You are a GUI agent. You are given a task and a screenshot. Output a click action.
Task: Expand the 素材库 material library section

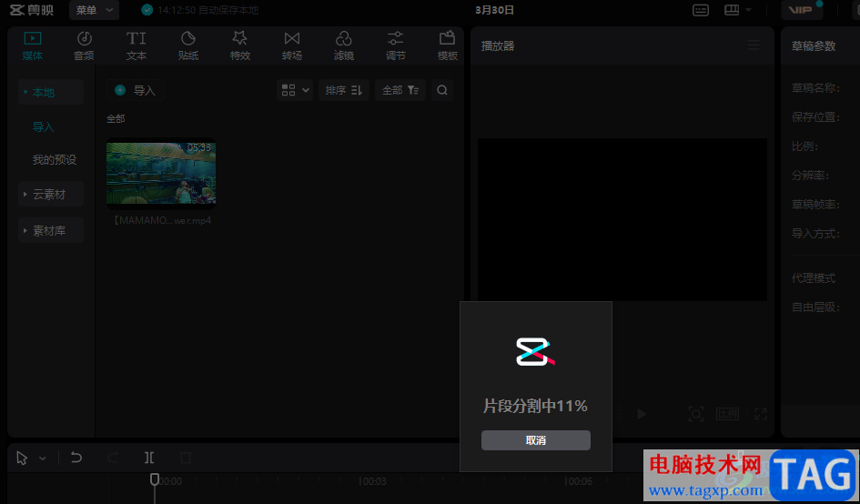pyautogui.click(x=50, y=231)
